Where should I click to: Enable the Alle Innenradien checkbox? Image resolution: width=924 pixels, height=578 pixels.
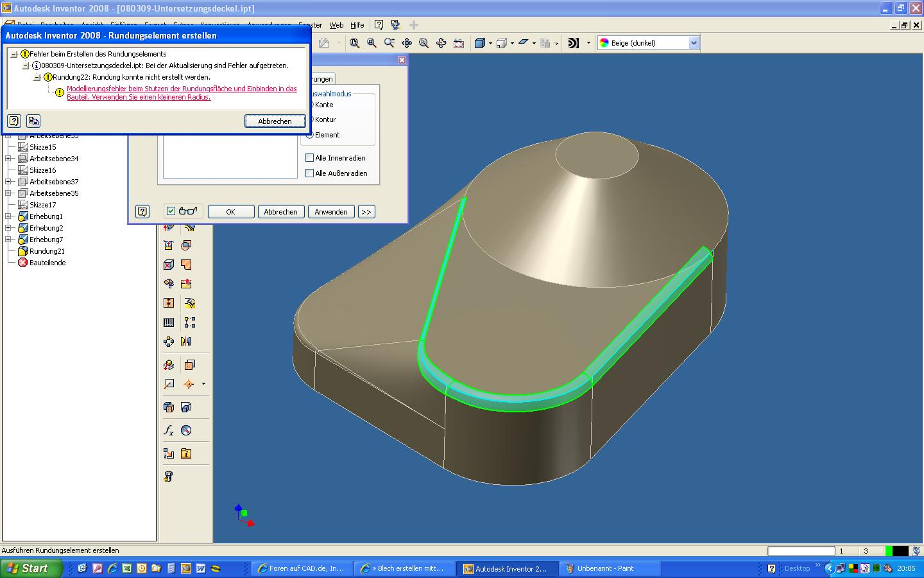[310, 158]
